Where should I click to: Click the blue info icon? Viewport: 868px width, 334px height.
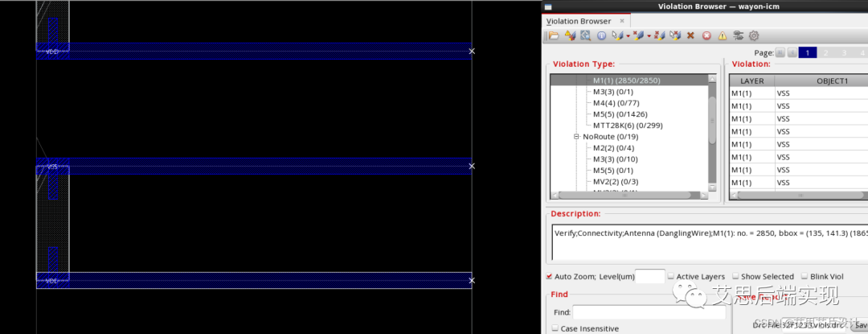tap(601, 36)
